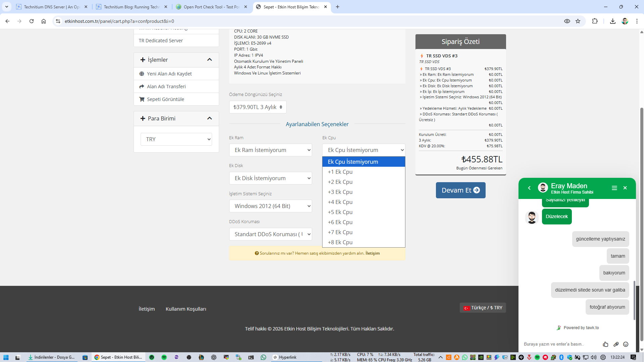644x362 pixels.
Task: Open the Chrome profile avatar
Action: click(x=625, y=21)
